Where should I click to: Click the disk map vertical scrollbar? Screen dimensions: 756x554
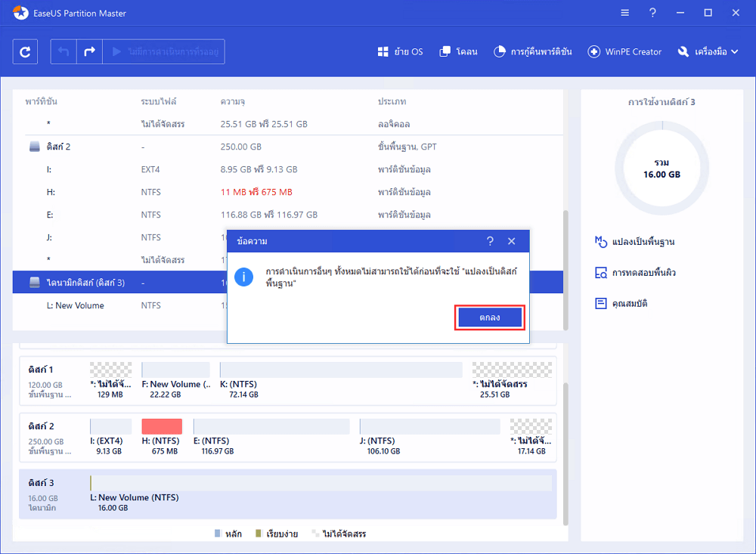click(565, 453)
